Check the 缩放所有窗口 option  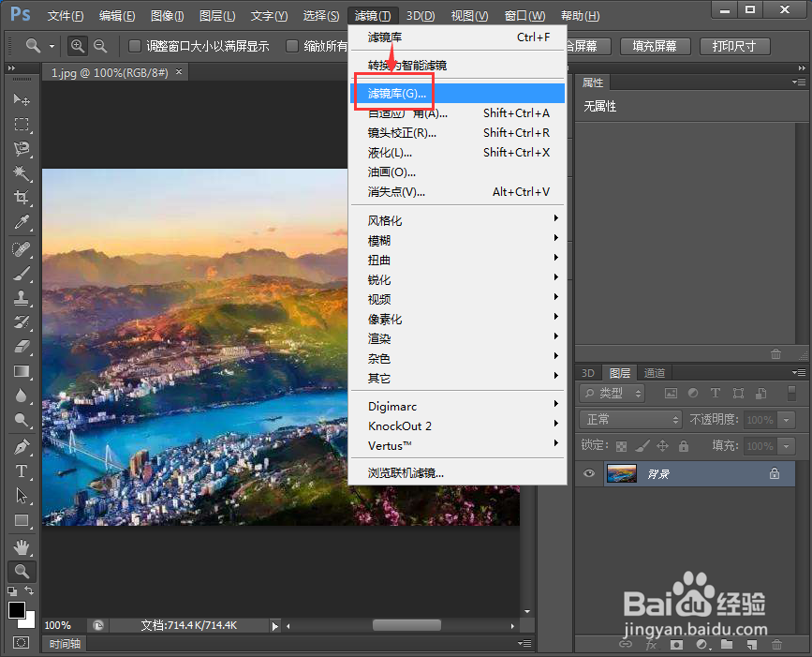click(x=292, y=44)
